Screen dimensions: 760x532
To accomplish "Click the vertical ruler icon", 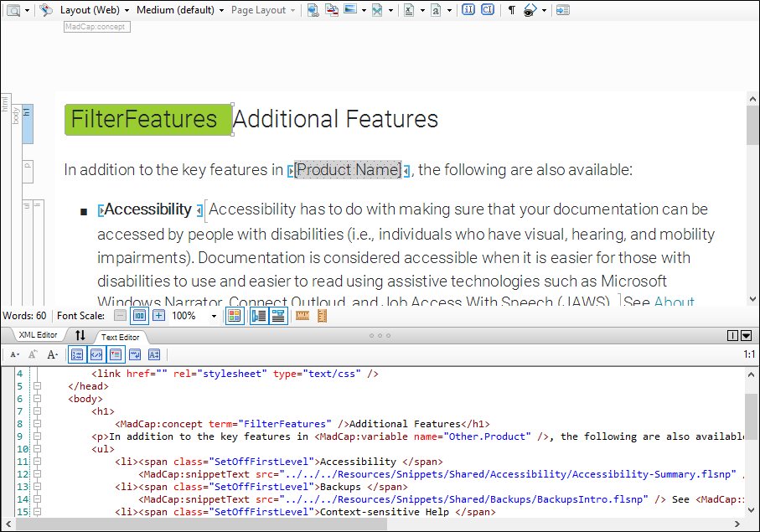I will 322,316.
